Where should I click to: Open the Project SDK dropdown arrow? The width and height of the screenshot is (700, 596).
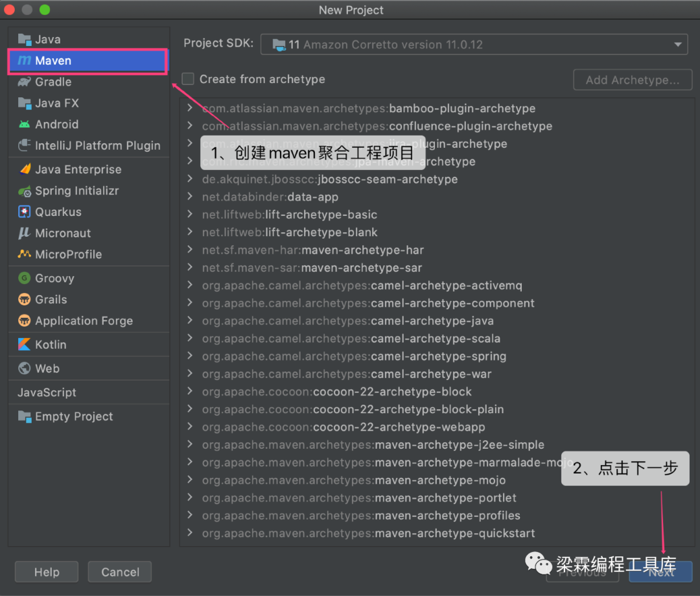pyautogui.click(x=678, y=45)
